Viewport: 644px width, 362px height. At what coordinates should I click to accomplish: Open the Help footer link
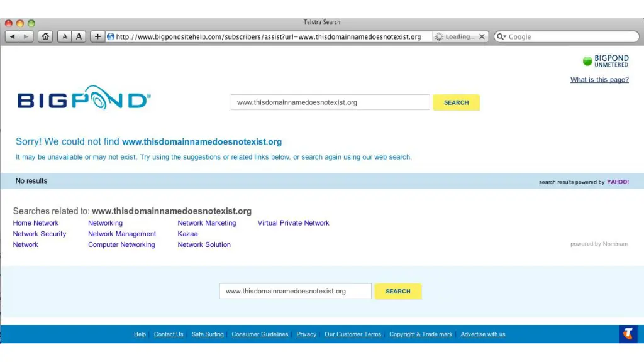pos(140,334)
